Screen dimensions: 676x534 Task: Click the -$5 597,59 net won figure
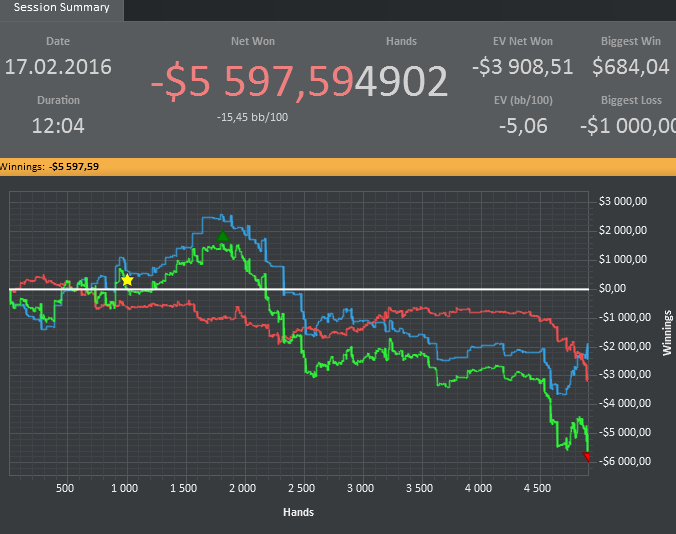click(x=252, y=81)
